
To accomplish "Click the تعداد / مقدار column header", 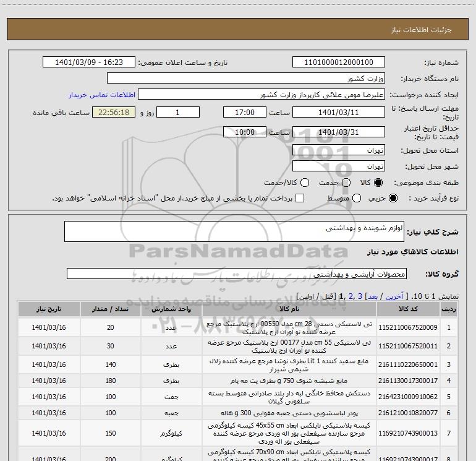I will pos(110,309).
